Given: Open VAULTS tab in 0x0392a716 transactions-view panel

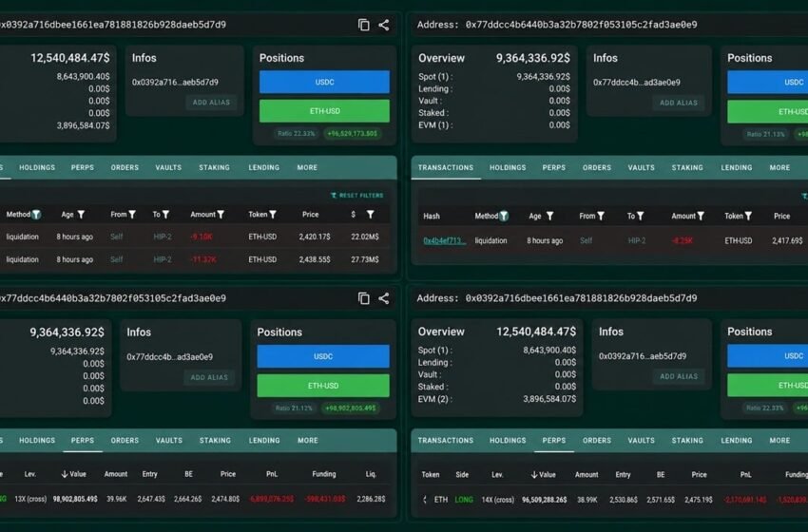Looking at the screenshot, I should point(168,167).
